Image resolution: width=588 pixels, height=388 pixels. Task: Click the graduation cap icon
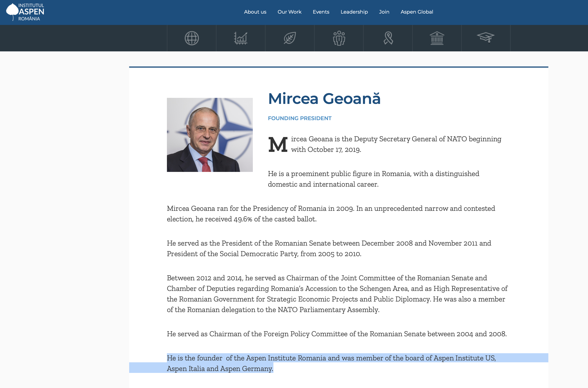[x=486, y=38]
